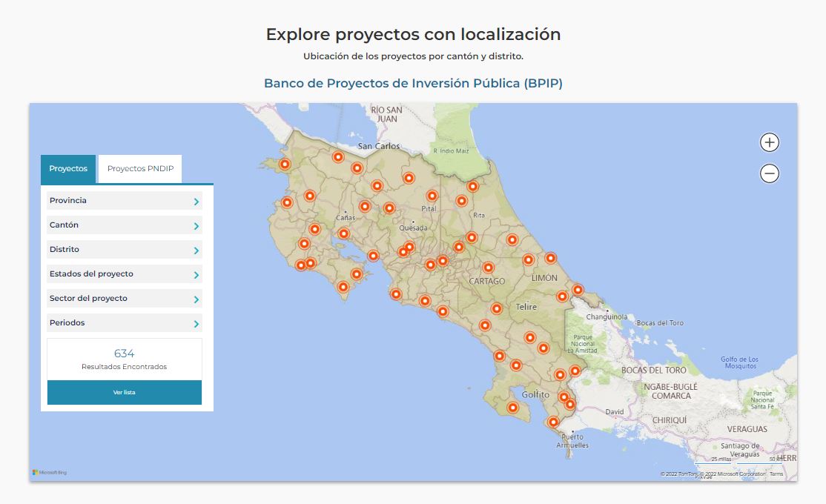Zoom in on the map
The image size is (826, 504).
[769, 142]
